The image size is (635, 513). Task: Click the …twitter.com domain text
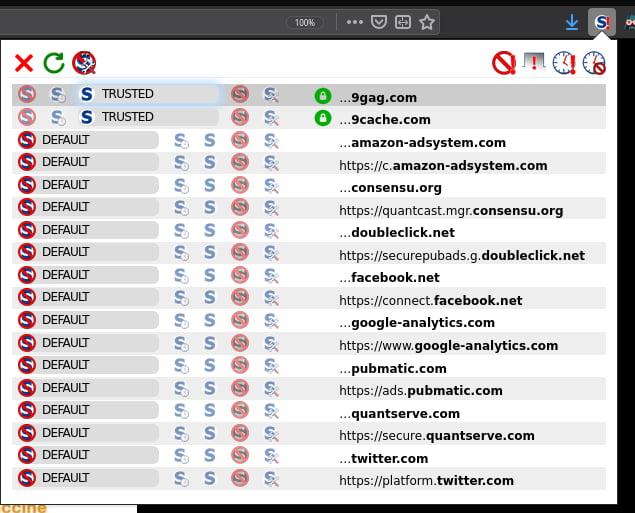coord(384,458)
